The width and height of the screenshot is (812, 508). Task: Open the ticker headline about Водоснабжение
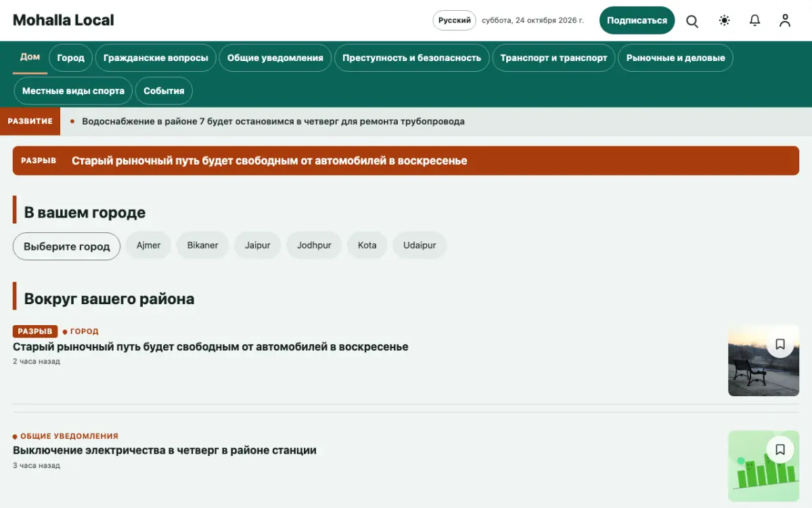pyautogui.click(x=273, y=122)
